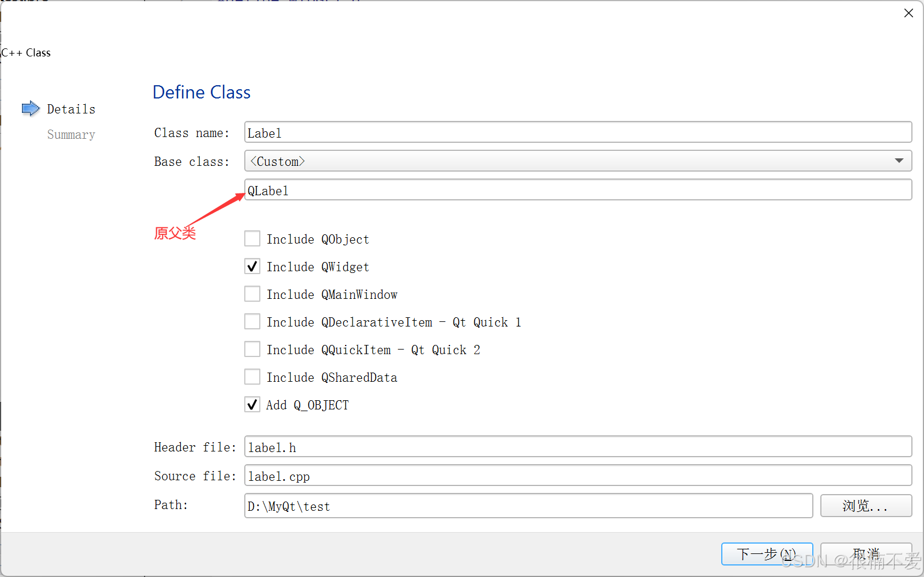Check Include QDeclarativeItem - Qt Quick 1

(x=252, y=321)
